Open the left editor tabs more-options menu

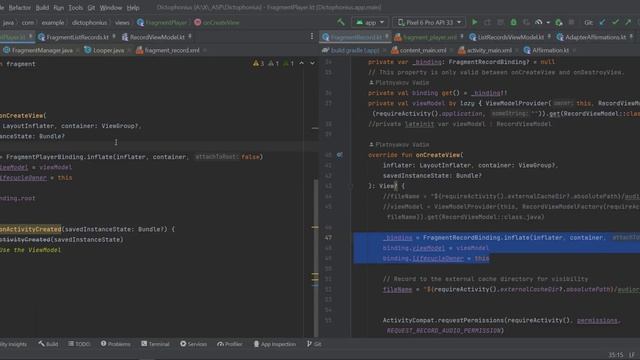[x=312, y=37]
